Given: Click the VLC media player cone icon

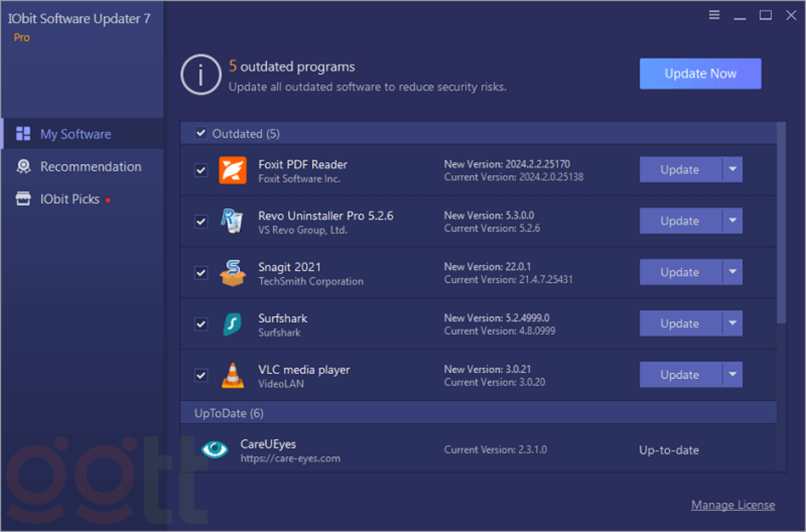Looking at the screenshot, I should [x=233, y=375].
